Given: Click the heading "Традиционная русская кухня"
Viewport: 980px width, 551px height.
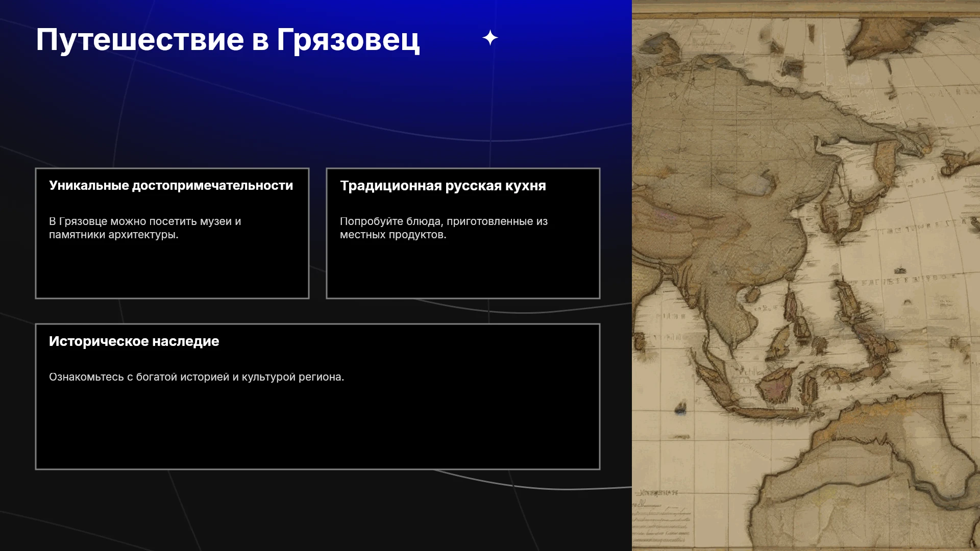Looking at the screenshot, I should pyautogui.click(x=443, y=185).
